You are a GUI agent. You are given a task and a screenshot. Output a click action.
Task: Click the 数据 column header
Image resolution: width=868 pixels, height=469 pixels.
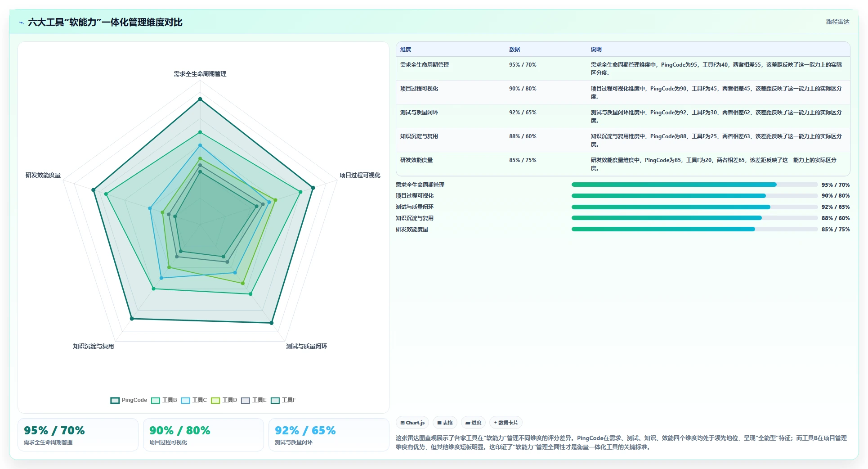tap(515, 50)
